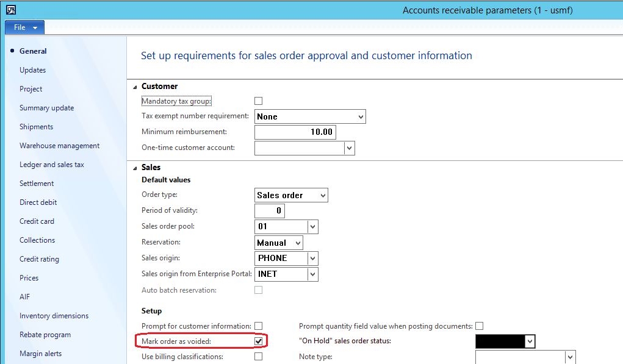Uncheck Mark order as voided
The height and width of the screenshot is (364, 623).
point(259,341)
